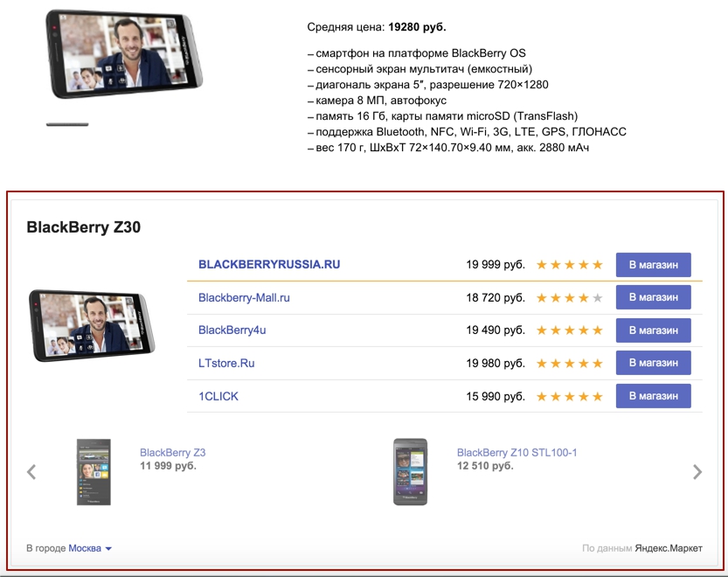Image resolution: width=728 pixels, height=577 pixels.
Task: Click В магазин button for BlackBerry4u
Action: pos(653,330)
